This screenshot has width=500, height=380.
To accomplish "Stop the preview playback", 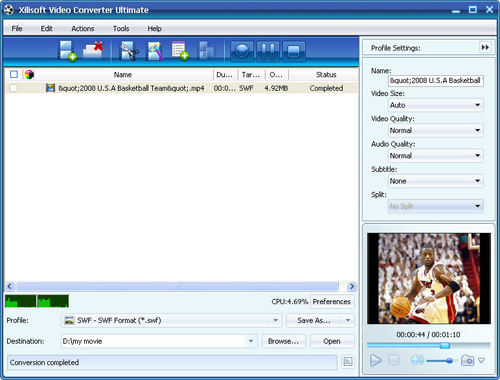I will 394,360.
